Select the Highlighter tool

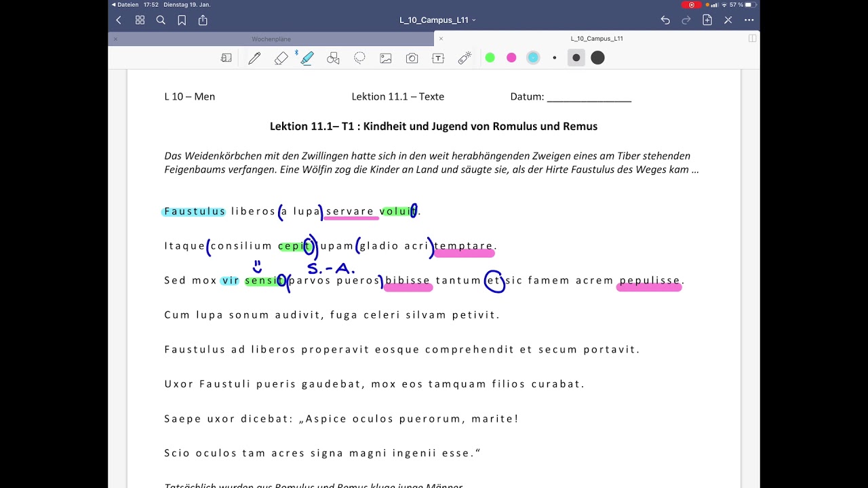click(307, 58)
